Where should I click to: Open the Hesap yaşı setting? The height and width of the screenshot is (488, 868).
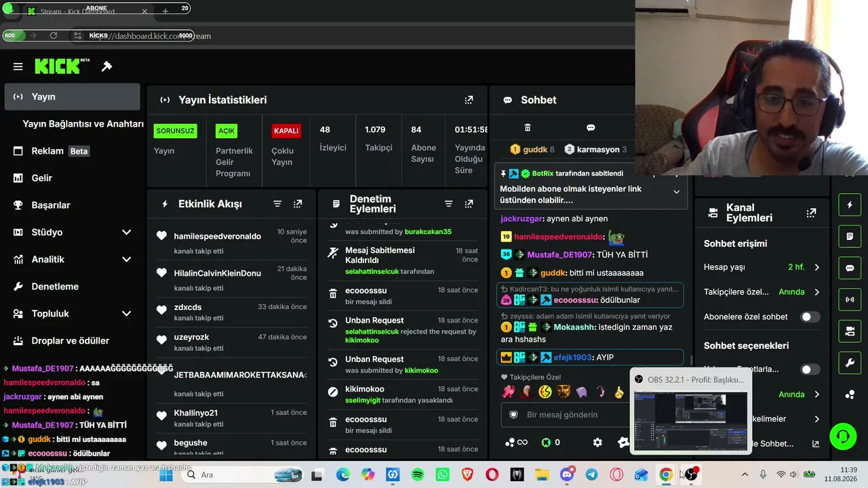click(x=762, y=267)
